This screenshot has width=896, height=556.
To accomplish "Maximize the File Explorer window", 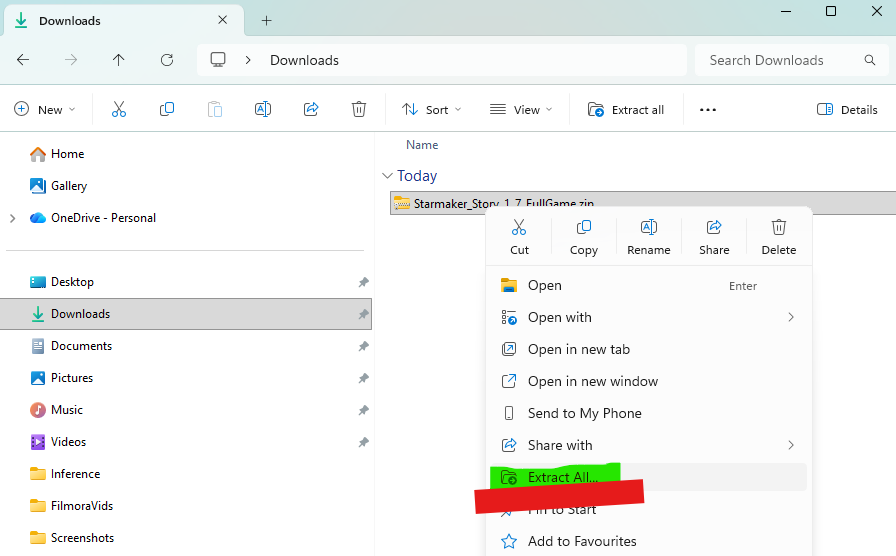I will tap(831, 11).
